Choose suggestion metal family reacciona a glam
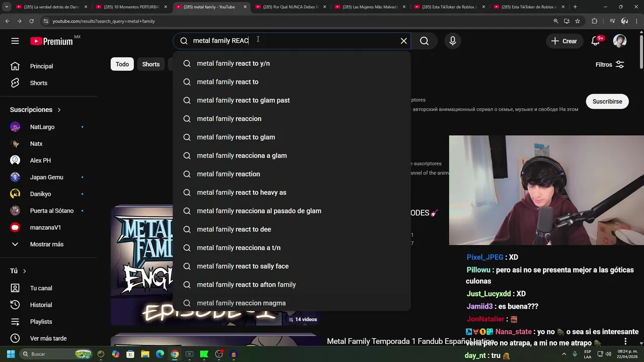644x362 pixels. (292, 155)
